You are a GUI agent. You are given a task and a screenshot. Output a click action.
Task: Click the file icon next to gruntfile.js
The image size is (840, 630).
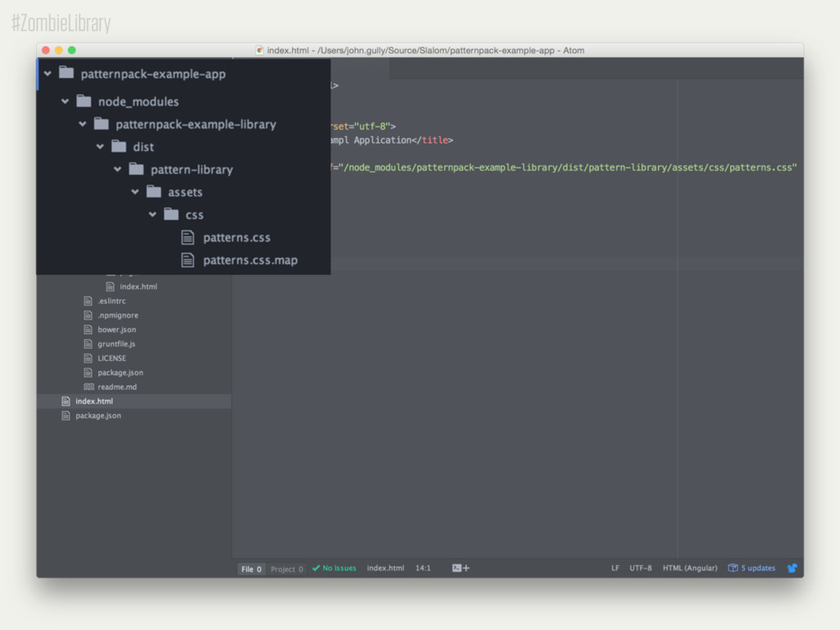point(89,344)
